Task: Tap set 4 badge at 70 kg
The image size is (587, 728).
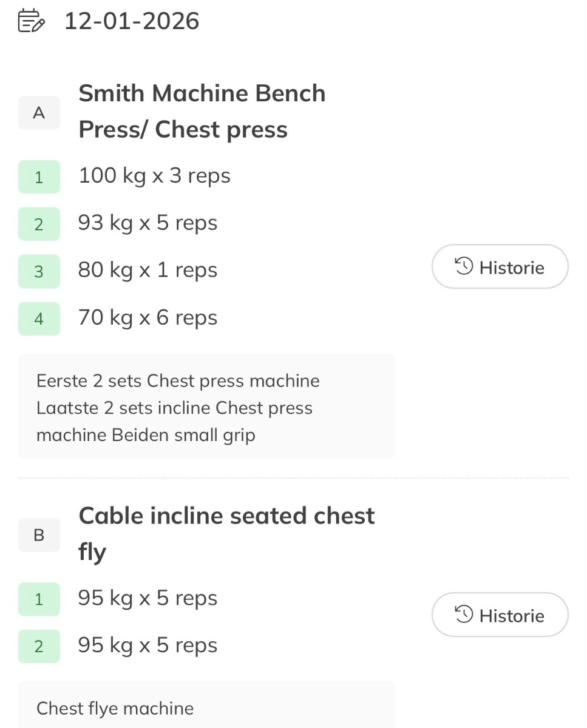Action: coord(39,318)
